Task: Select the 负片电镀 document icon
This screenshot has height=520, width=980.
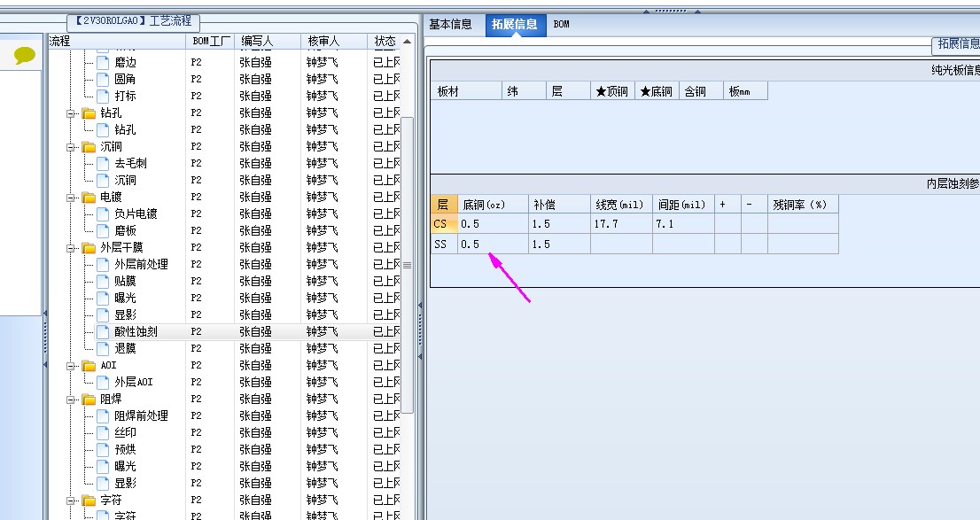Action: tap(103, 214)
